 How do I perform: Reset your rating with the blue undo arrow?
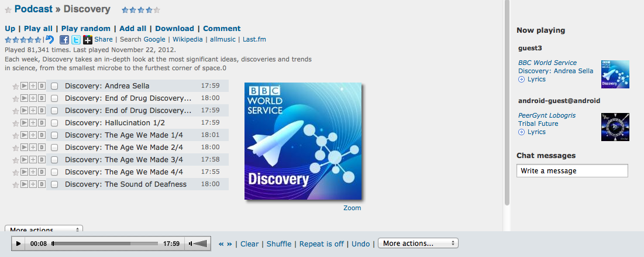[50, 39]
